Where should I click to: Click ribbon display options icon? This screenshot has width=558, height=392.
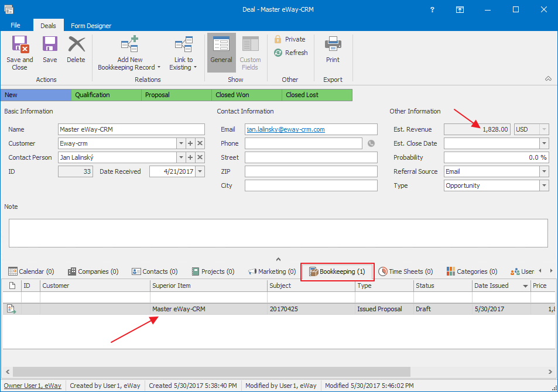(x=460, y=9)
